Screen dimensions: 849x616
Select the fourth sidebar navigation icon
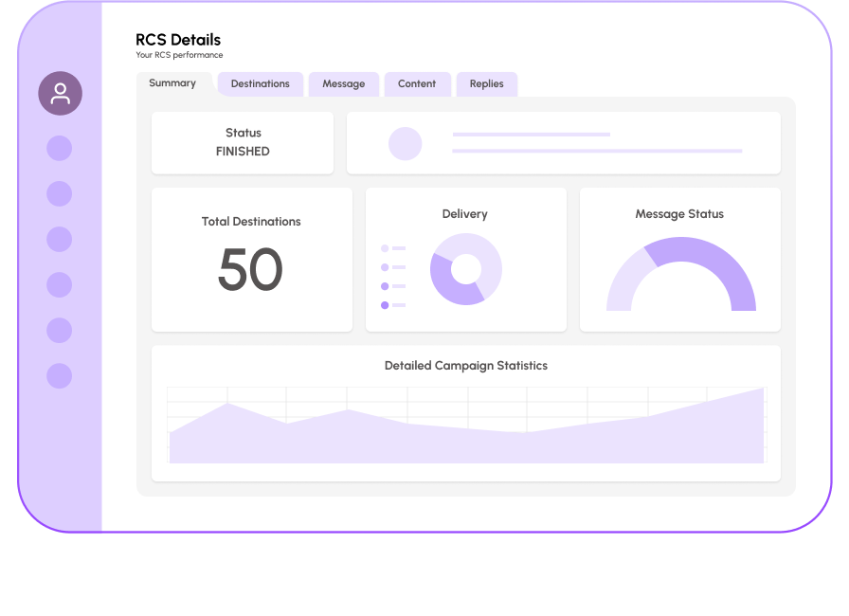click(59, 284)
